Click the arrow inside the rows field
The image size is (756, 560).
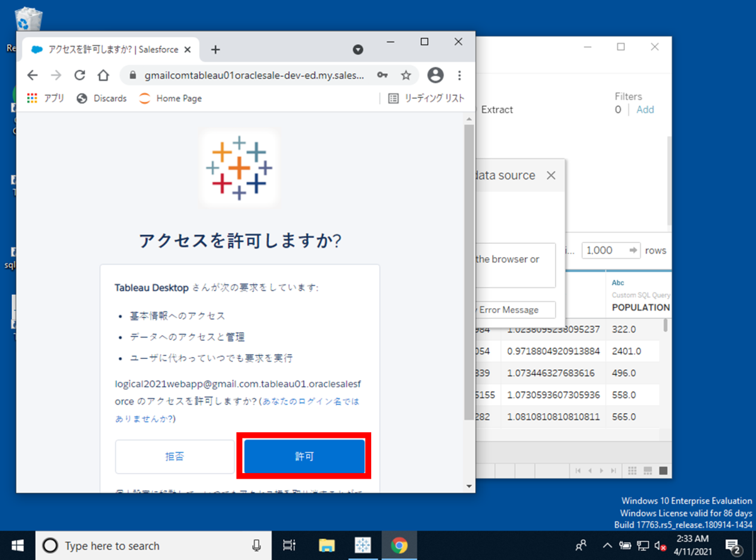[x=633, y=250]
